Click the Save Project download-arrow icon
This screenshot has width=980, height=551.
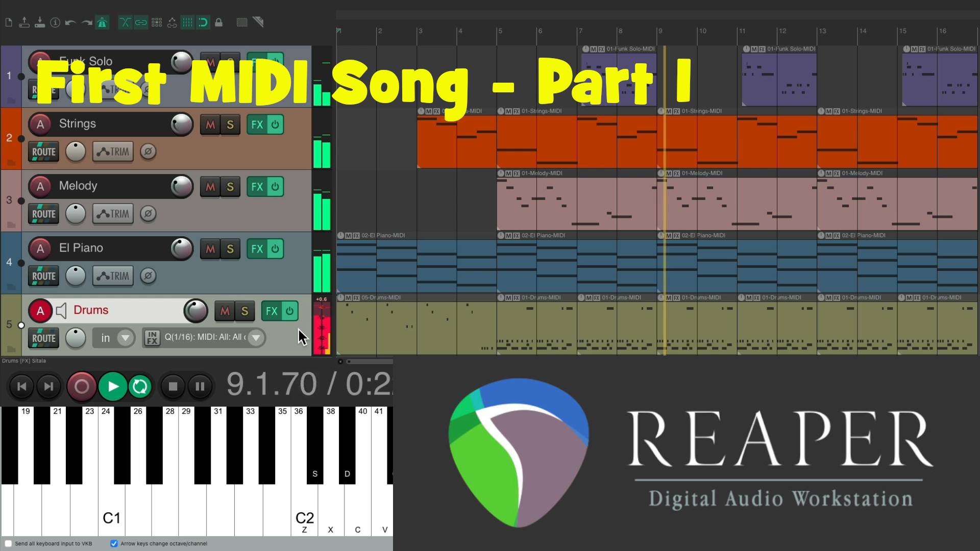(x=40, y=22)
